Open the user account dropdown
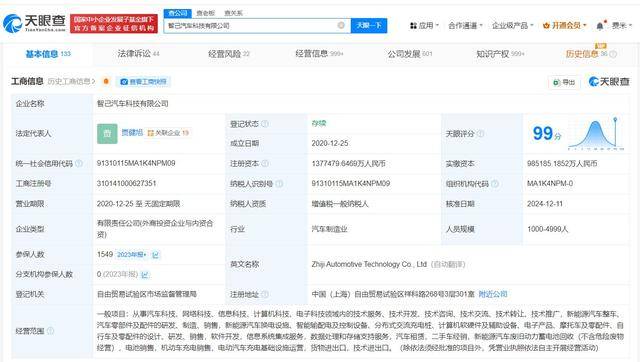 point(622,25)
